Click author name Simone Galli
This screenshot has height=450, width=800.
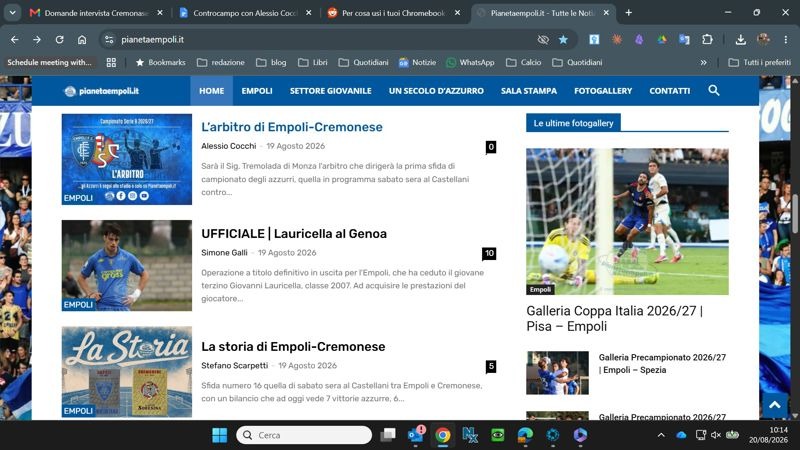pos(224,253)
